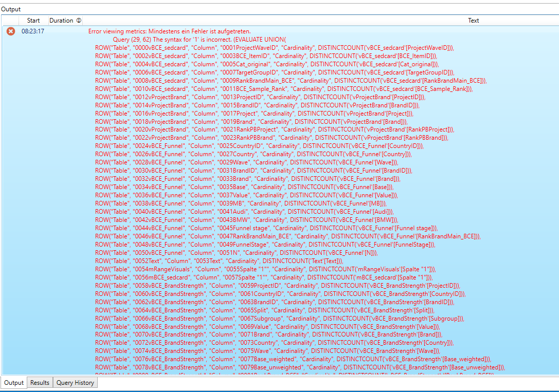Select the Output tab
The height and width of the screenshot is (392, 559).
[14, 382]
